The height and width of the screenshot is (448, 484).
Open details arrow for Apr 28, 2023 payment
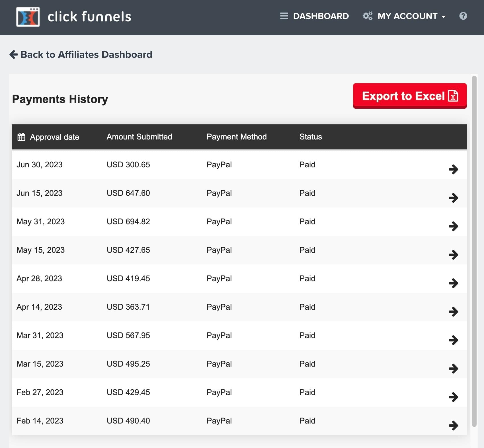point(454,283)
